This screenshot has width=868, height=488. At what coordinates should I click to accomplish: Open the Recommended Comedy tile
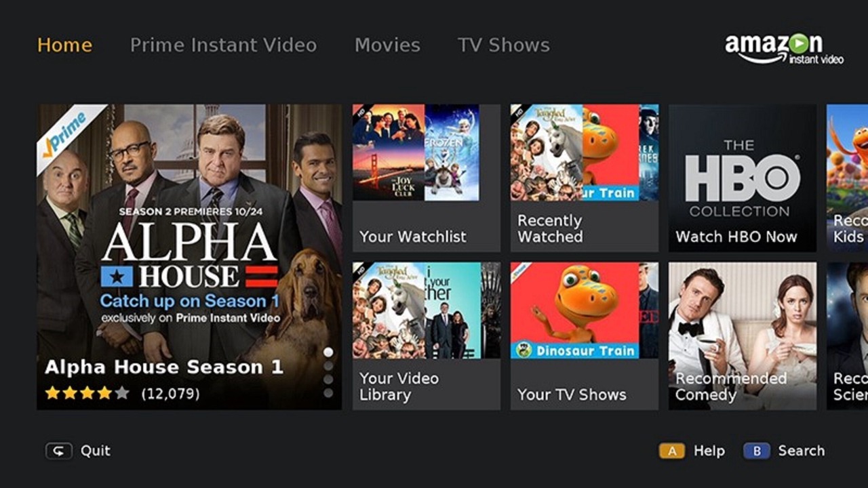point(743,336)
